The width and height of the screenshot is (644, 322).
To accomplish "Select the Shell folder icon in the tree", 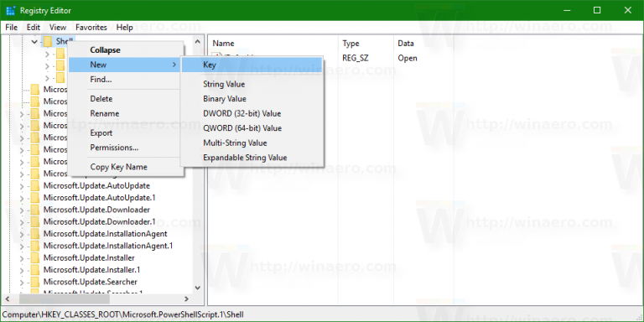I will tap(48, 41).
